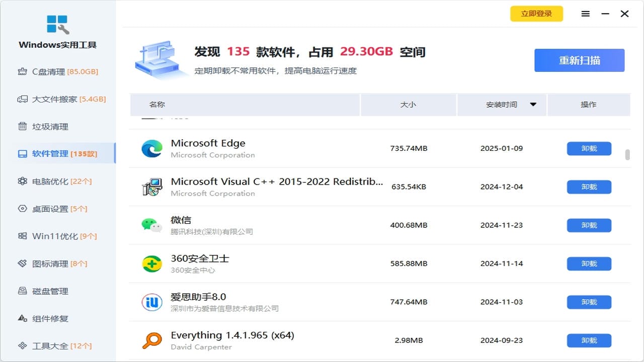Screen dimensions: 644x362
Task: Click the 磁盘管理 disk icon
Action: pyautogui.click(x=22, y=291)
